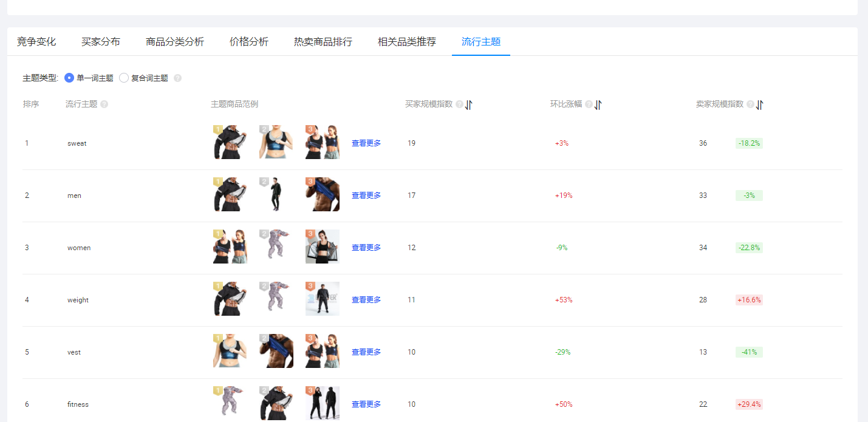Click the sort icon beside 买家规模指数
The width and height of the screenshot is (868, 422).
tap(468, 104)
